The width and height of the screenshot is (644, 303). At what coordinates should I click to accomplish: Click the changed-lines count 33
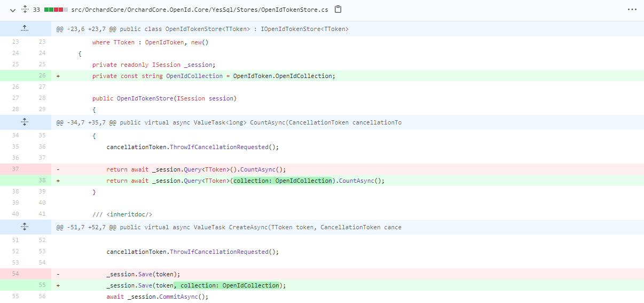click(36, 10)
